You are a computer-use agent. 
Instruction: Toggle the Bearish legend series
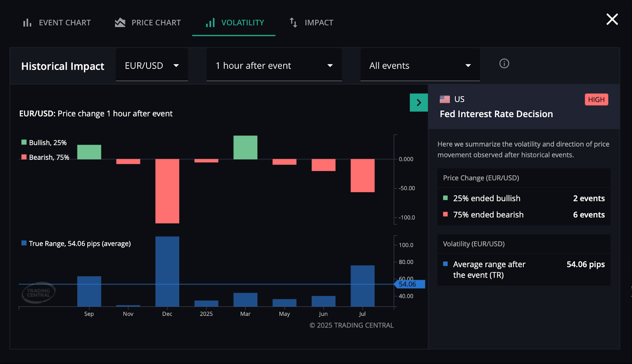click(45, 157)
